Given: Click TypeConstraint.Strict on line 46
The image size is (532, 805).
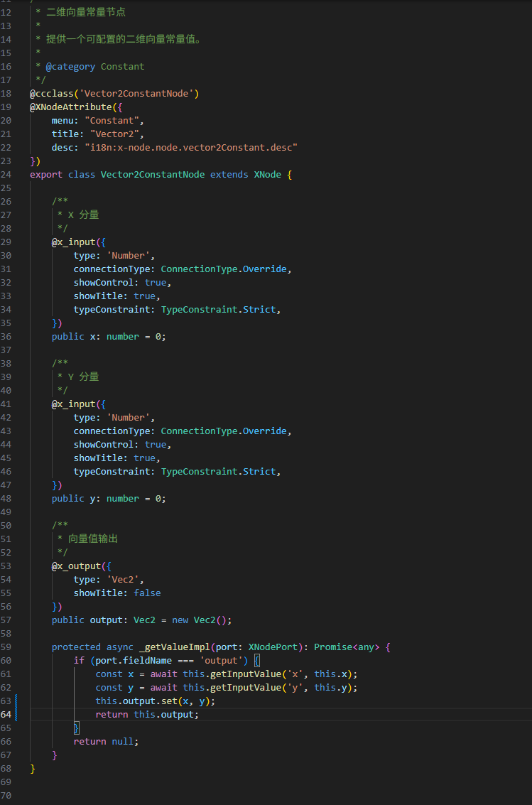Looking at the screenshot, I should [x=219, y=471].
